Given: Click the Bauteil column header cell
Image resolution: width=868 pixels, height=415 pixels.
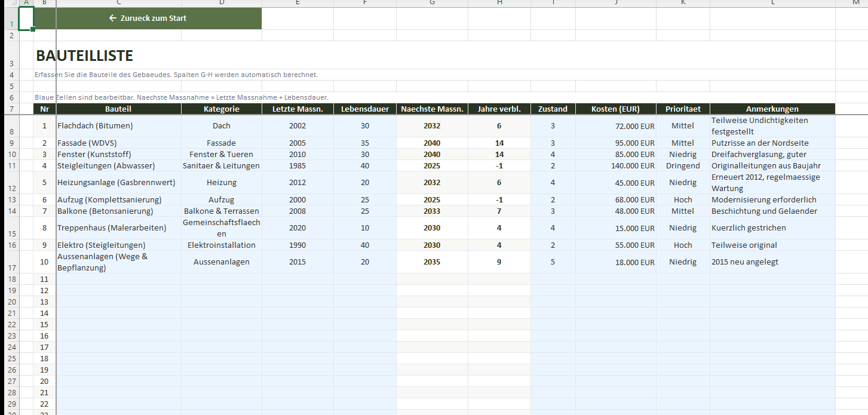Looking at the screenshot, I should [x=118, y=109].
